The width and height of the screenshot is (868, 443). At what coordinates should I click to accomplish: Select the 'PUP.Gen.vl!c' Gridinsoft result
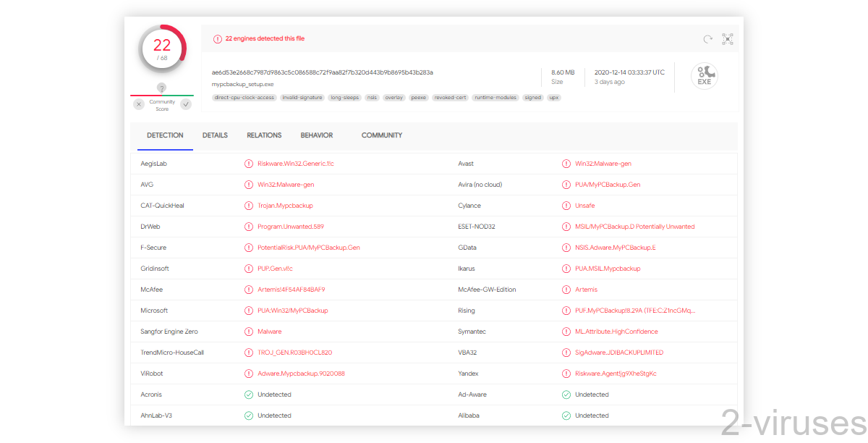tap(276, 269)
